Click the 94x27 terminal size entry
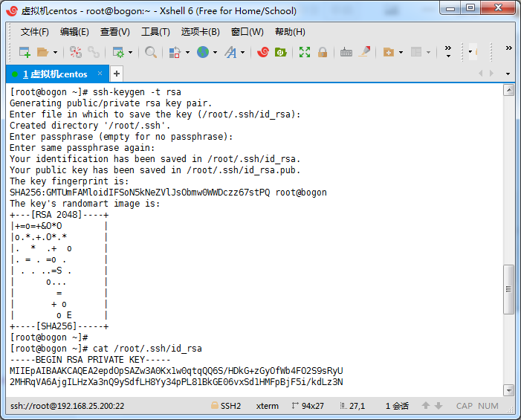 point(308,406)
